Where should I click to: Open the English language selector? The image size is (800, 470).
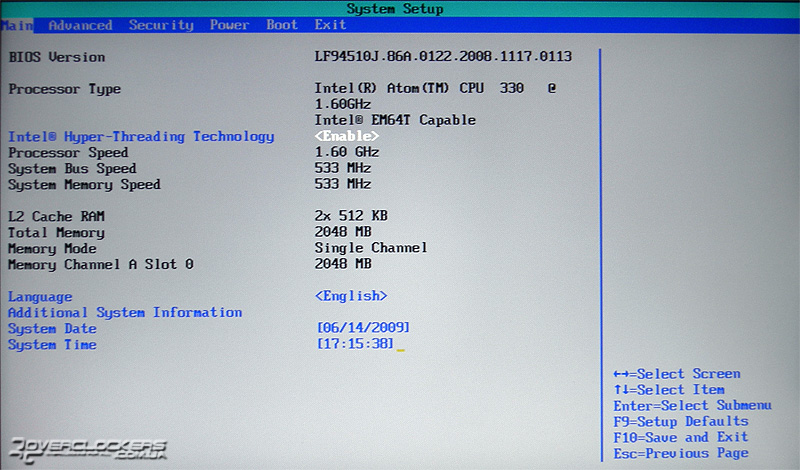[x=351, y=295]
